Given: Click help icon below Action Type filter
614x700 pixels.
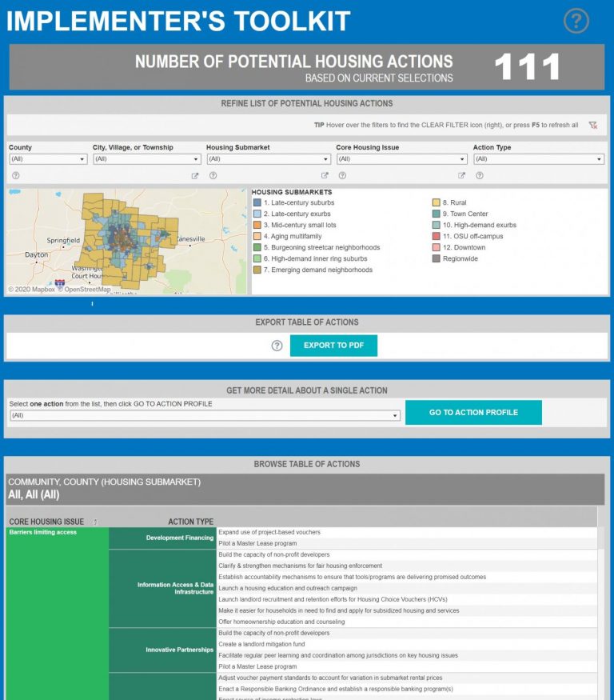Looking at the screenshot, I should 480,175.
